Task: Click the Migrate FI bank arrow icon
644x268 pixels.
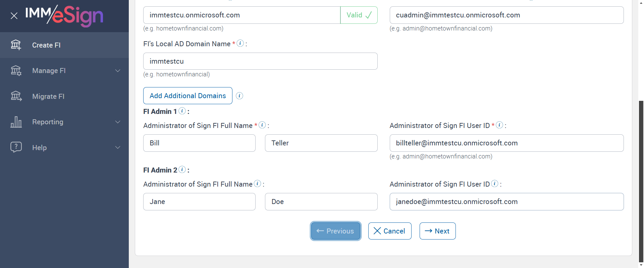Action: click(x=16, y=96)
